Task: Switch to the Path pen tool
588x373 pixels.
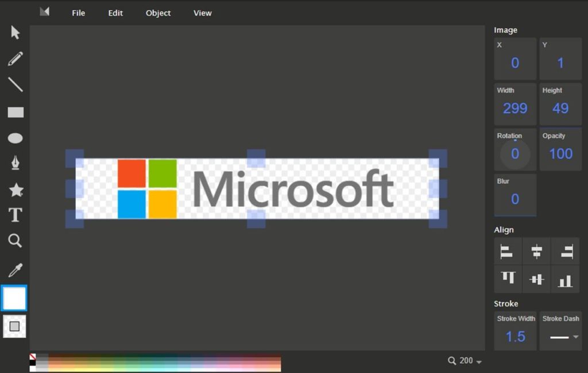Action: click(15, 163)
